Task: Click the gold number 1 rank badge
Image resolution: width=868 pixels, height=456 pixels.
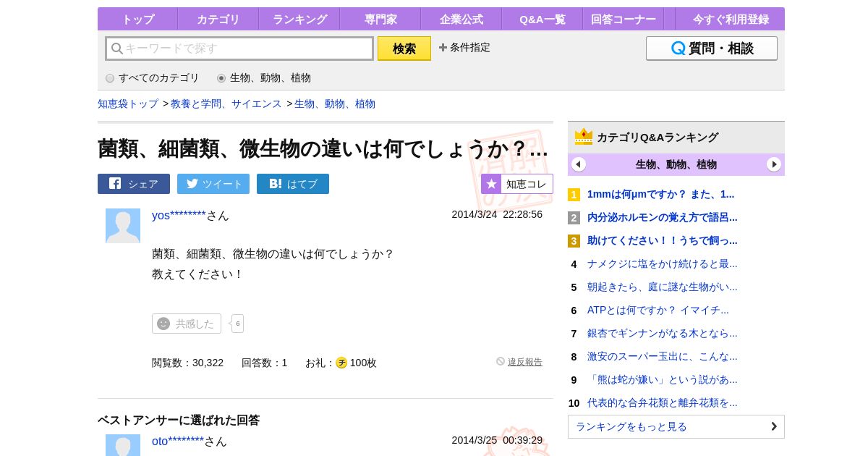Action: 574,195
